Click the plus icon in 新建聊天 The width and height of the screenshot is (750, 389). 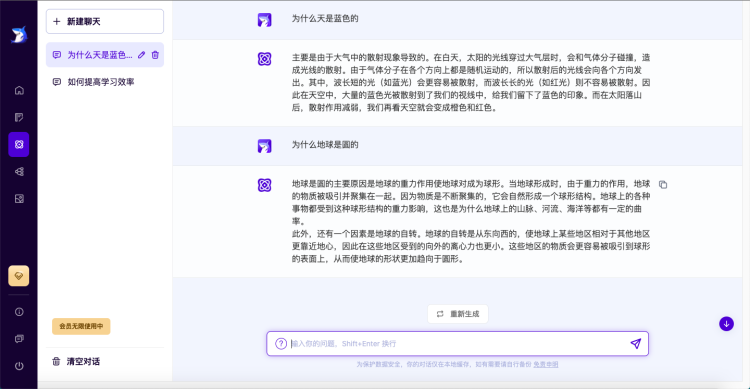coord(56,22)
